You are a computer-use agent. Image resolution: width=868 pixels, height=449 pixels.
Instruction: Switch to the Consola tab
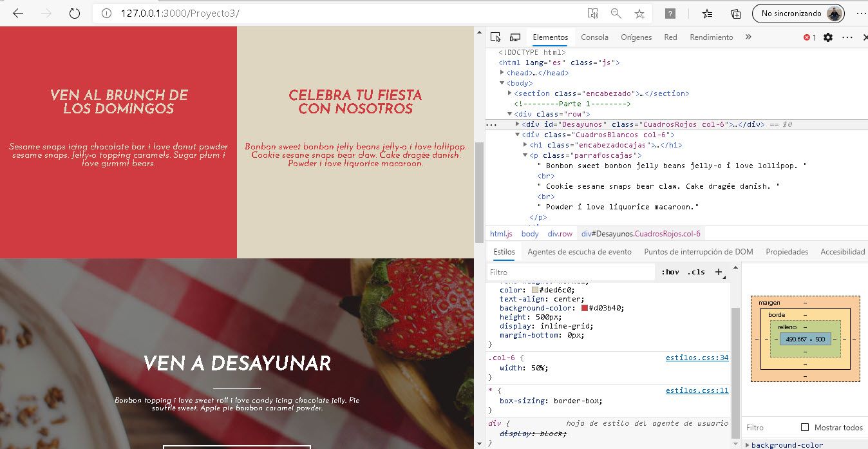click(594, 37)
